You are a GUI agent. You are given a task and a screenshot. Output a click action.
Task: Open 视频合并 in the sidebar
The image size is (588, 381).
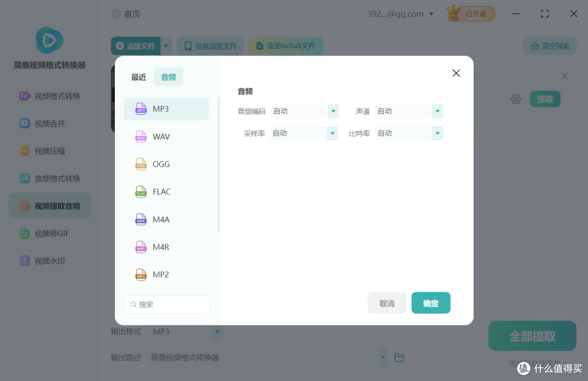50,124
